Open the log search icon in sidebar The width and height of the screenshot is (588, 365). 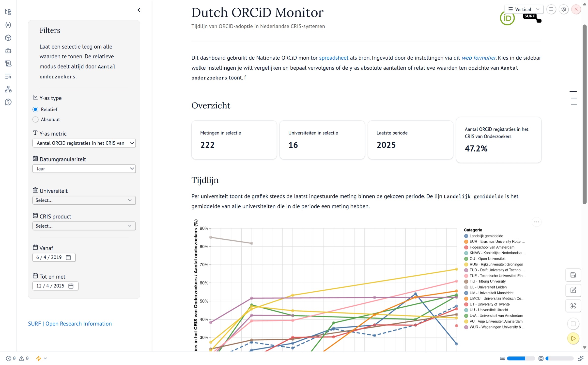click(x=8, y=76)
